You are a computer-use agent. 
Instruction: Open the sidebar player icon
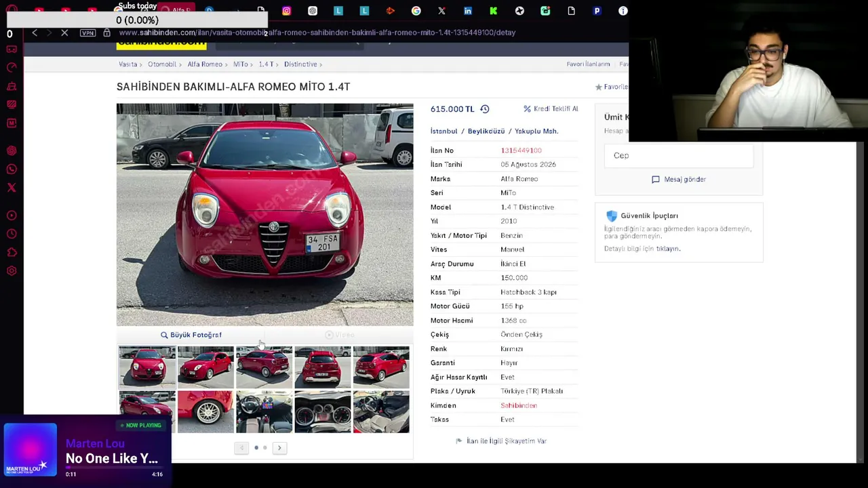[x=12, y=216]
